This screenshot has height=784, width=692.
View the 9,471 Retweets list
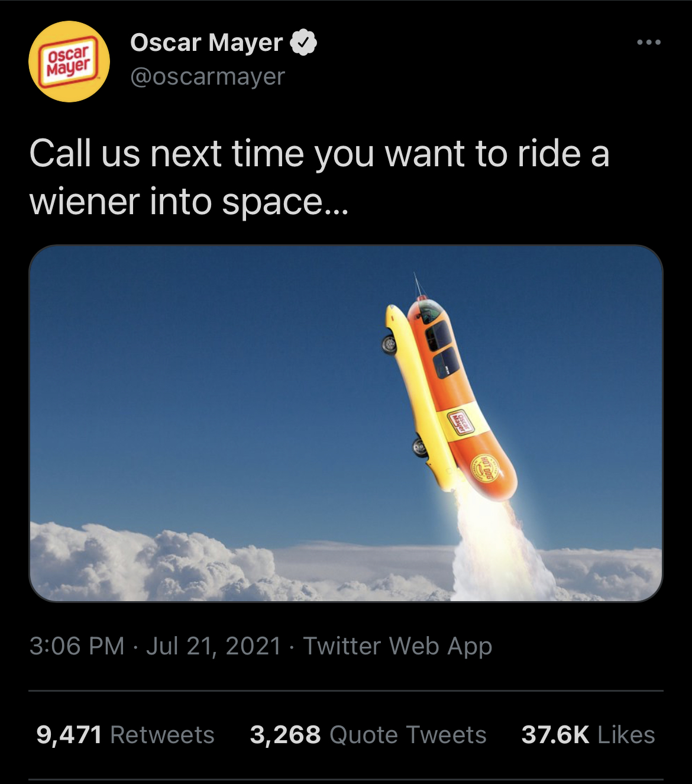[125, 735]
